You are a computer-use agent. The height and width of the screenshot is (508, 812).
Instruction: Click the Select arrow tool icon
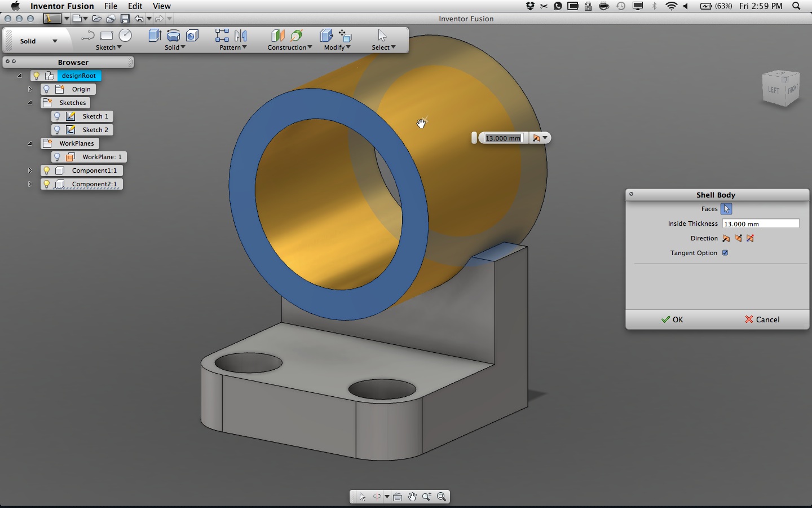(382, 36)
